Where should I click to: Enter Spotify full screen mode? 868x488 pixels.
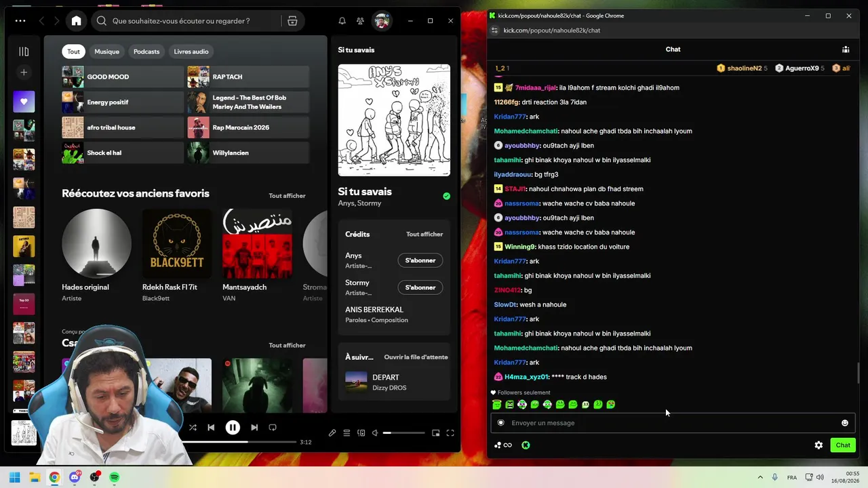pyautogui.click(x=450, y=433)
